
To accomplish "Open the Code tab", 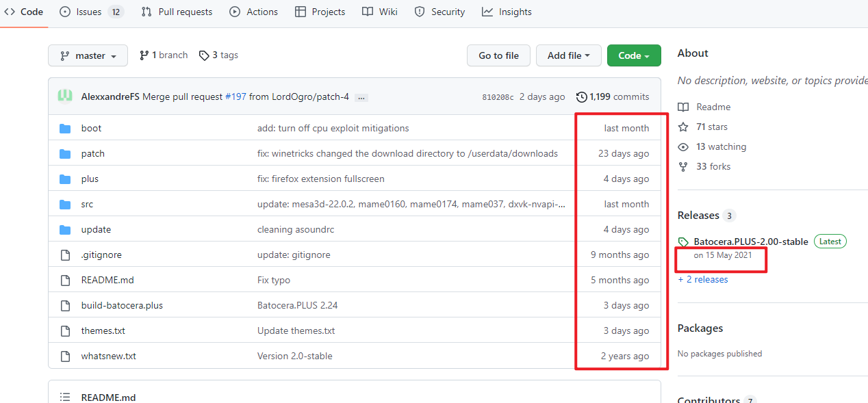I will pyautogui.click(x=23, y=12).
